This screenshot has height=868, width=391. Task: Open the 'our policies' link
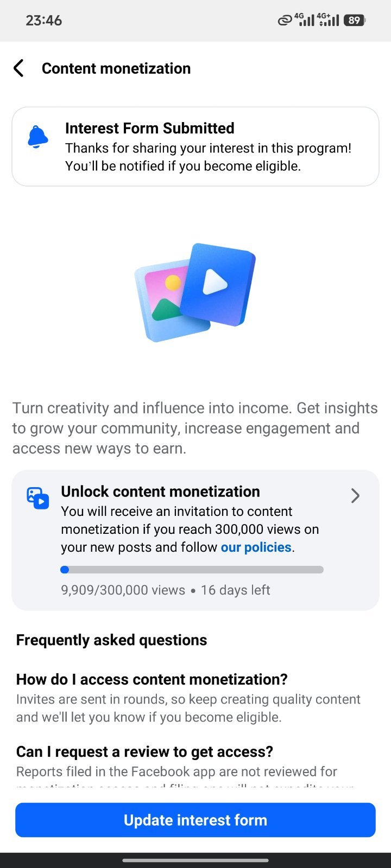256,547
